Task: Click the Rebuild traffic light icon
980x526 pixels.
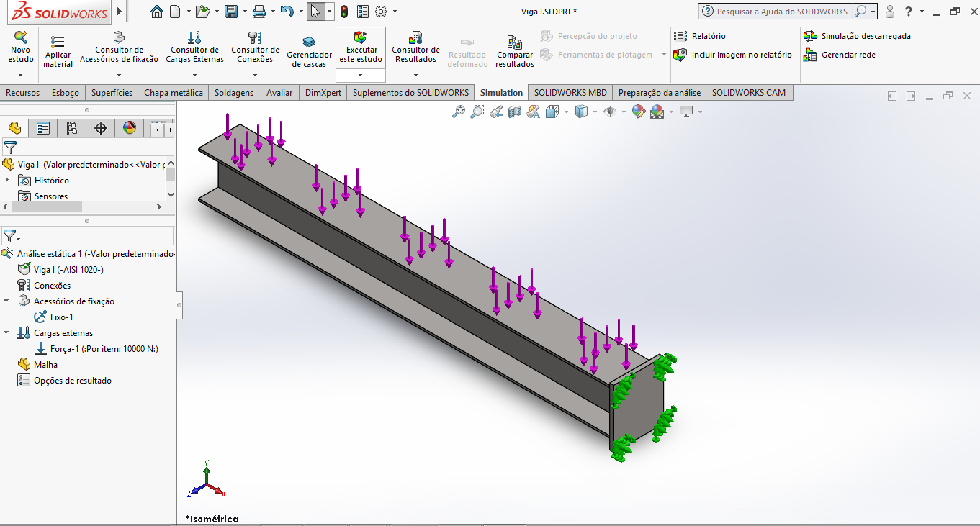Action: point(344,12)
